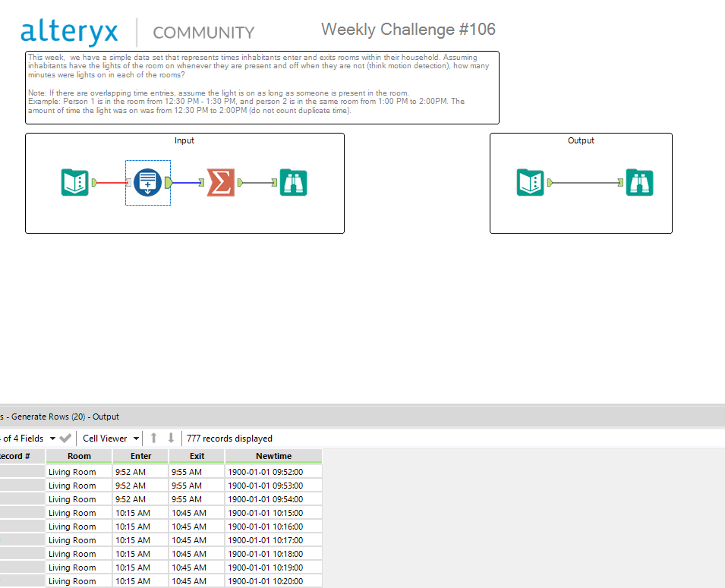Select 10:45 AM Exit cell in 10:19:00 row
The height and width of the screenshot is (588, 725).
[x=197, y=568]
